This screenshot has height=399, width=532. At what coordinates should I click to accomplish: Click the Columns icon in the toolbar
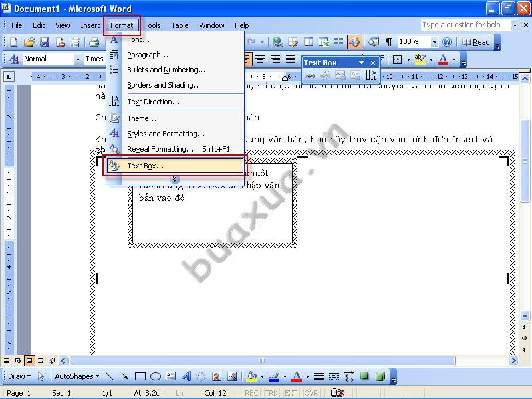coord(338,42)
